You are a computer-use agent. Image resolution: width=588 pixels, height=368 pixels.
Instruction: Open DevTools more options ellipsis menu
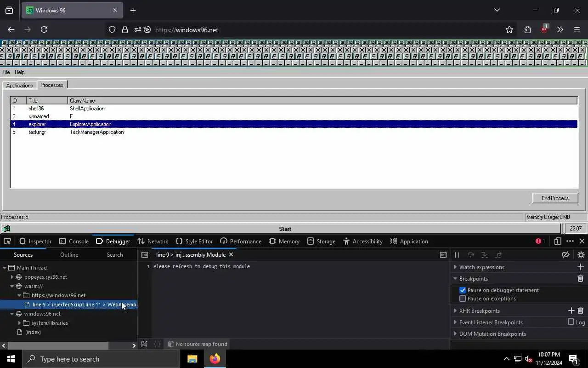click(x=570, y=241)
